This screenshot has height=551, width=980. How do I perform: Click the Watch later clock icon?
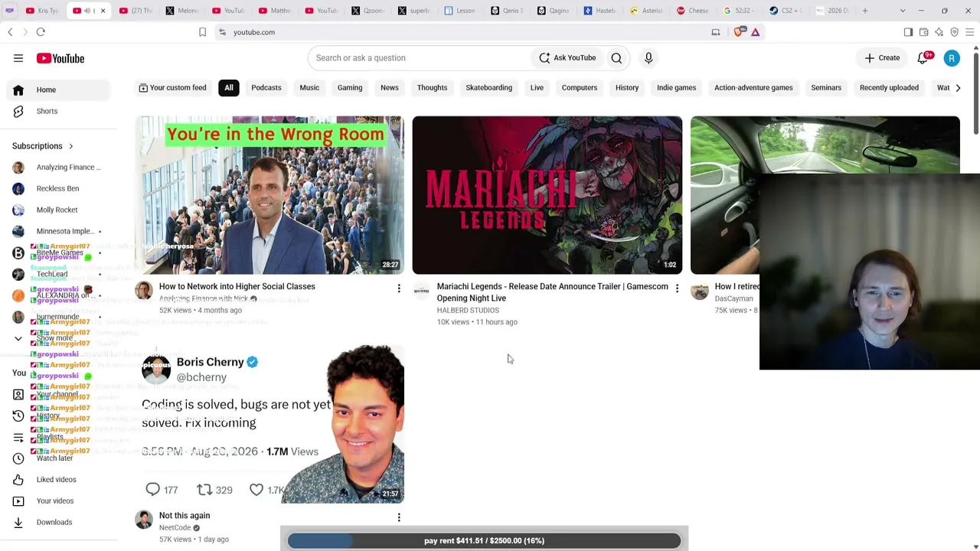pos(18,458)
